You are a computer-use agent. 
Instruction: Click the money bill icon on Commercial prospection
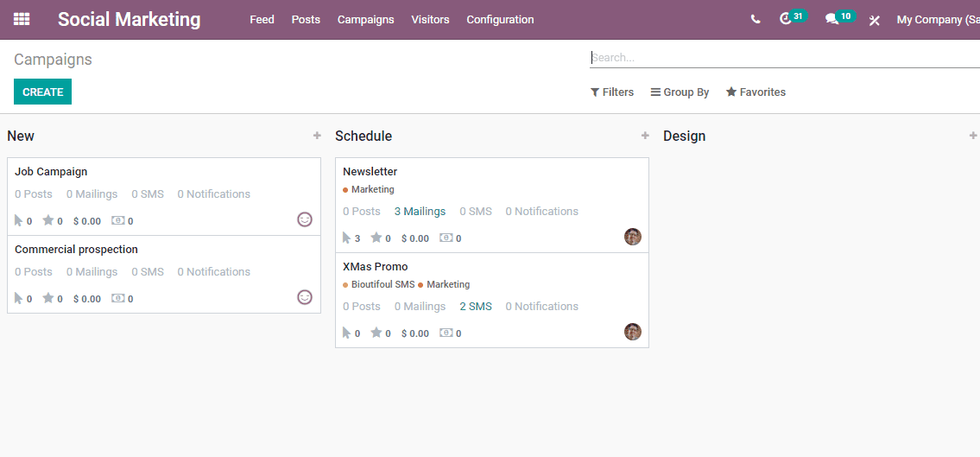coord(117,298)
